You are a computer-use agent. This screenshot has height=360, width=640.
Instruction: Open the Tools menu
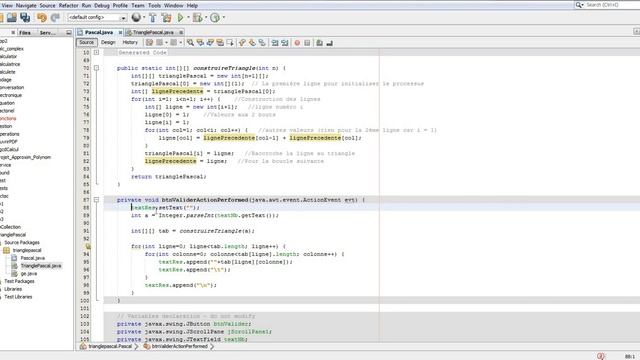pos(154,5)
